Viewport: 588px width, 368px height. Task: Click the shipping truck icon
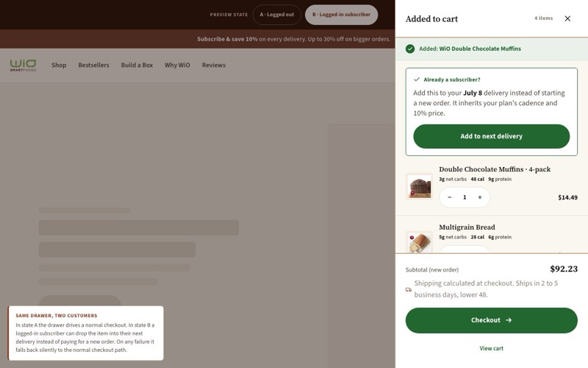409,289
